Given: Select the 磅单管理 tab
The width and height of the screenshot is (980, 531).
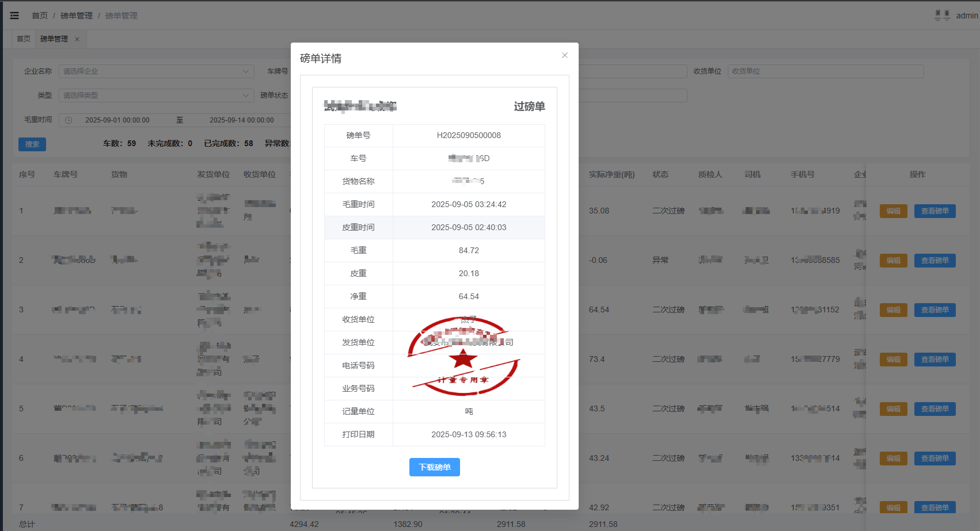Looking at the screenshot, I should pyautogui.click(x=54, y=39).
